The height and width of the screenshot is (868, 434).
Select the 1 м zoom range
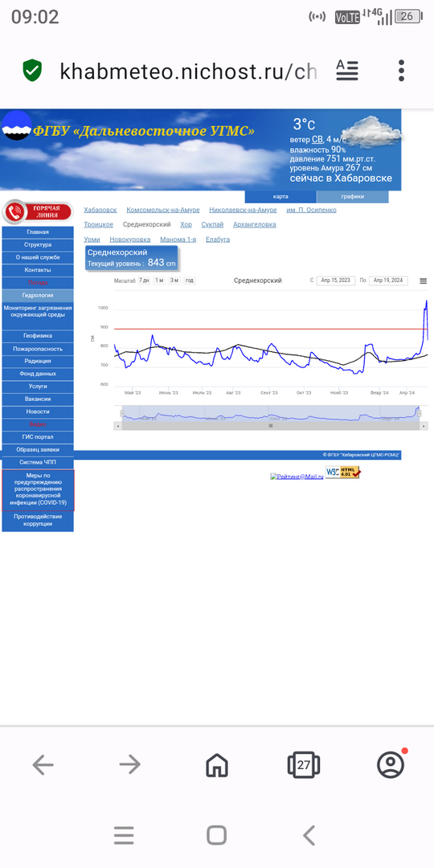click(159, 280)
